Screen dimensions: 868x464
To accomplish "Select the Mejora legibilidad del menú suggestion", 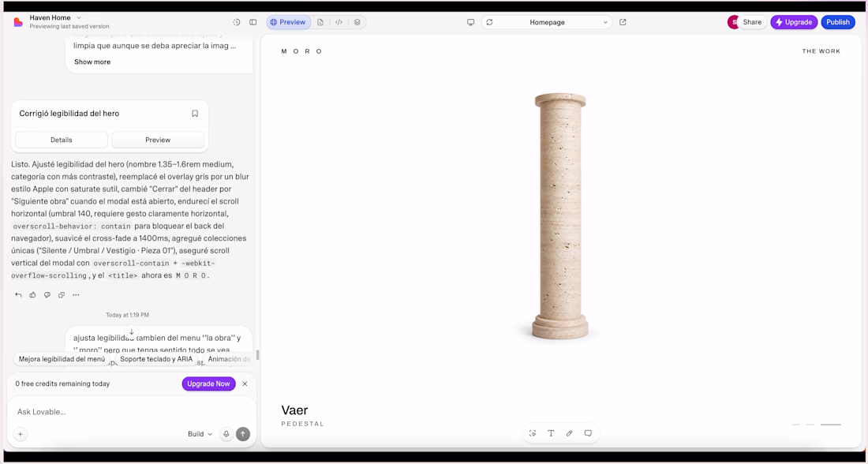I will tap(62, 359).
